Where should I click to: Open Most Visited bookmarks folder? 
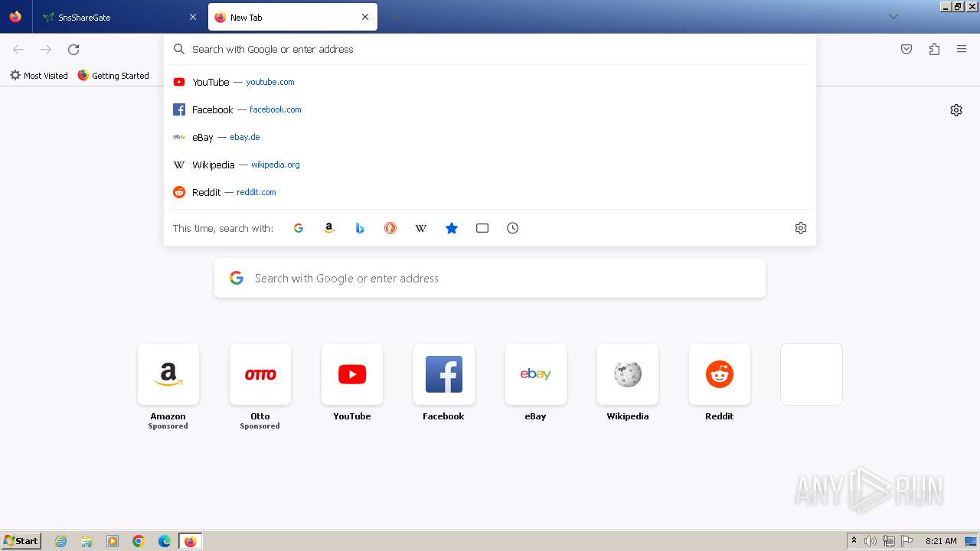38,76
